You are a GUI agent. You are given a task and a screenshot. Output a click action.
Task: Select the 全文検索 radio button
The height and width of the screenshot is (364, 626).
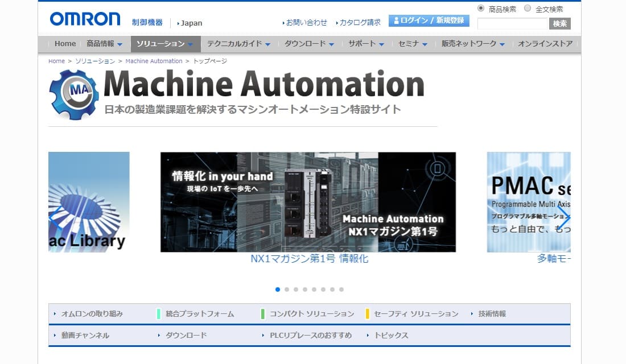pos(528,9)
